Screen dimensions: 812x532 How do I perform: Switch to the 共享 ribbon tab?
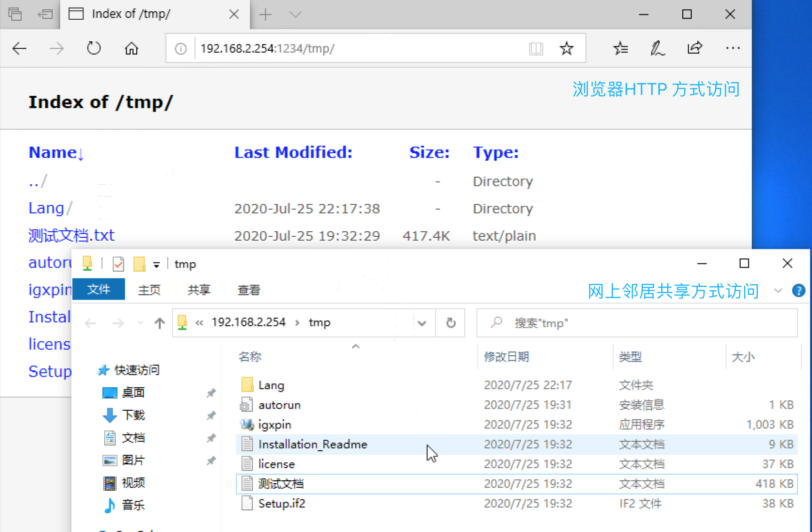[199, 290]
